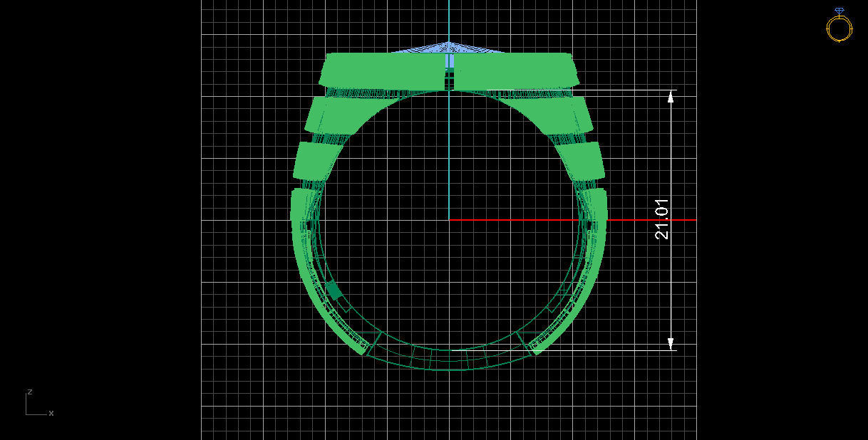
Task: Select the blue gemstone atop the ring
Action: click(448, 48)
